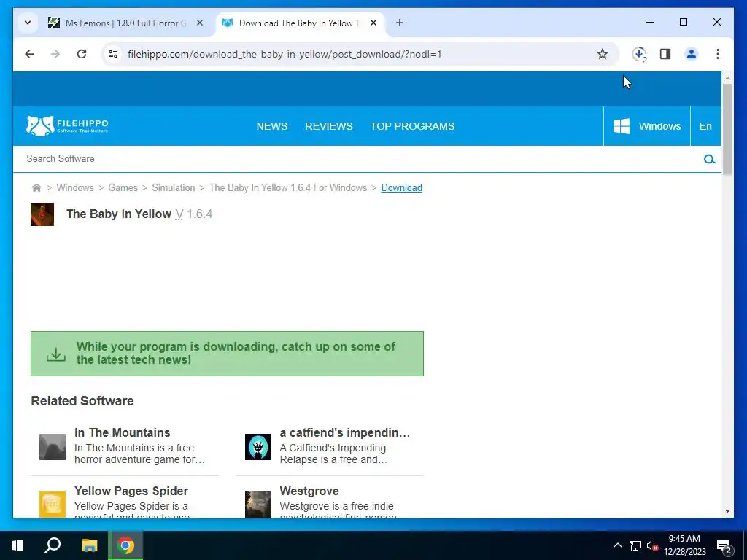Open the Windows breadcrumb link

click(x=75, y=187)
